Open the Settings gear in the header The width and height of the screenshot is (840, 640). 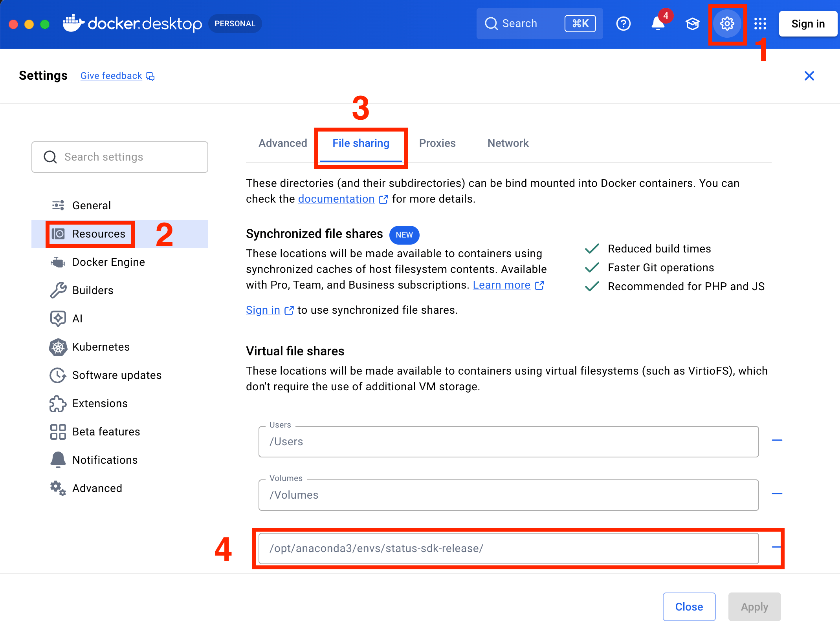(x=727, y=24)
